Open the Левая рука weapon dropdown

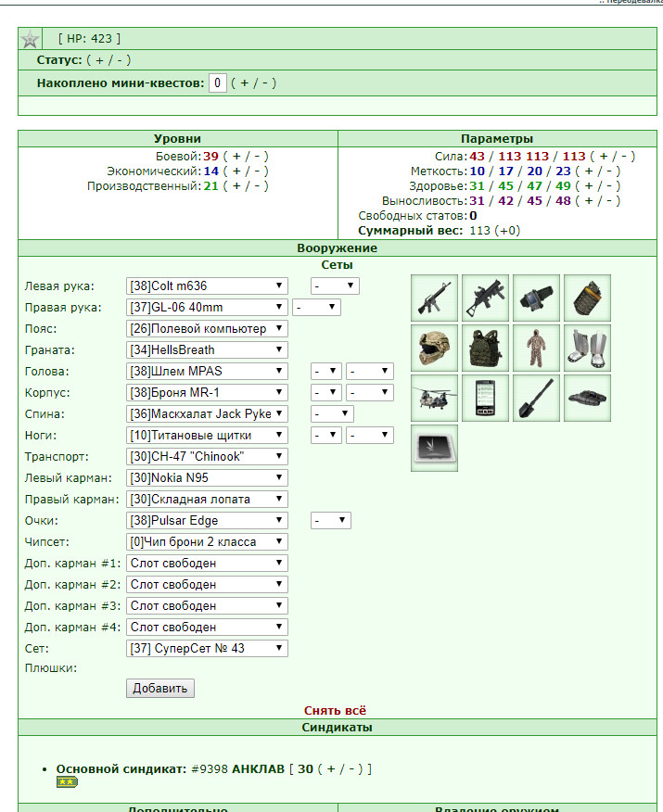point(207,285)
